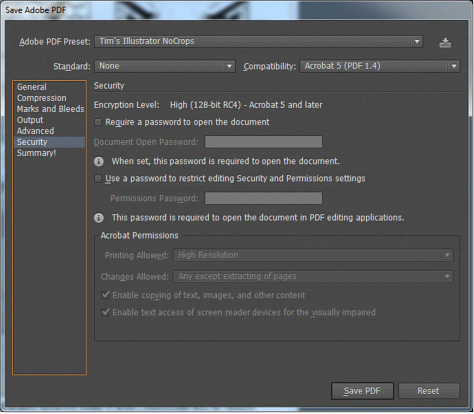This screenshot has height=414, width=474.
Task: Open Printing Allowed High Resolution dropdown
Action: click(x=313, y=255)
